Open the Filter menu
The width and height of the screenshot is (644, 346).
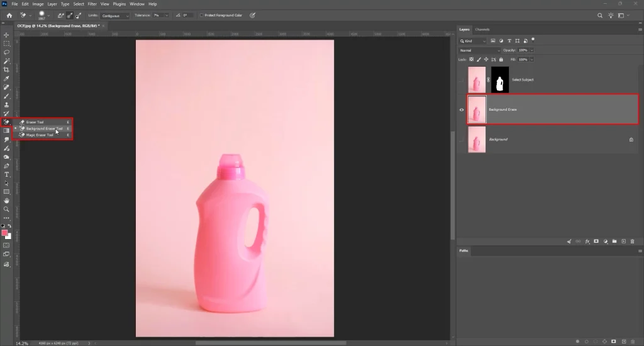(x=92, y=4)
